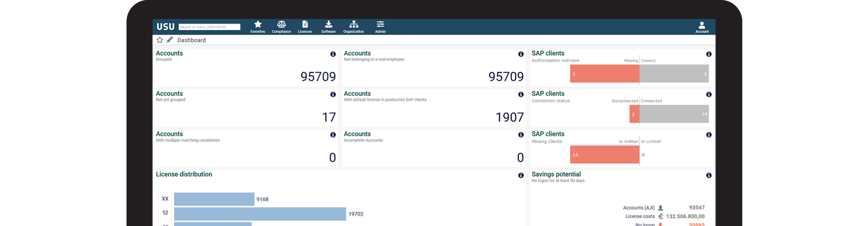This screenshot has width=868, height=226.
Task: Show info for Accounts Grouped tile
Action: [x=333, y=54]
